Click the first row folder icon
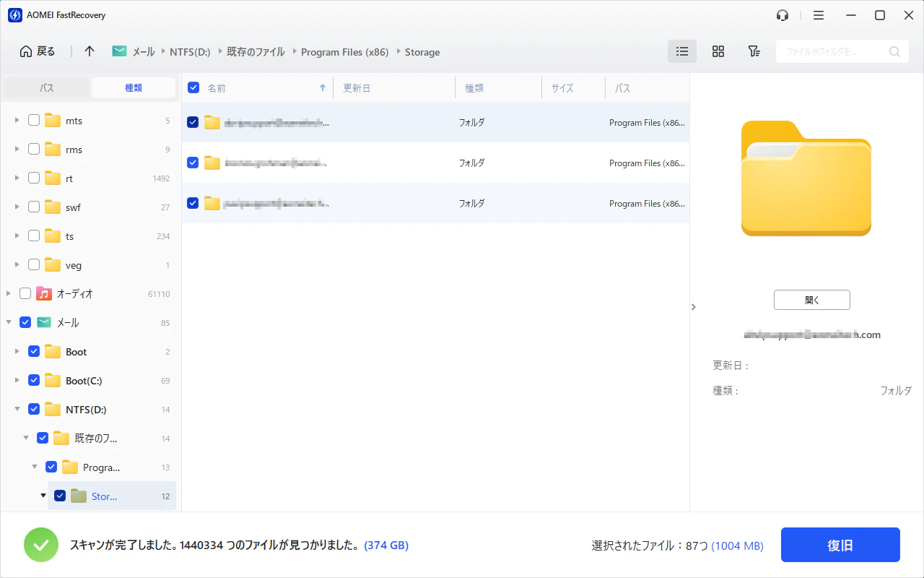Screen dimensions: 924x578 click(212, 122)
